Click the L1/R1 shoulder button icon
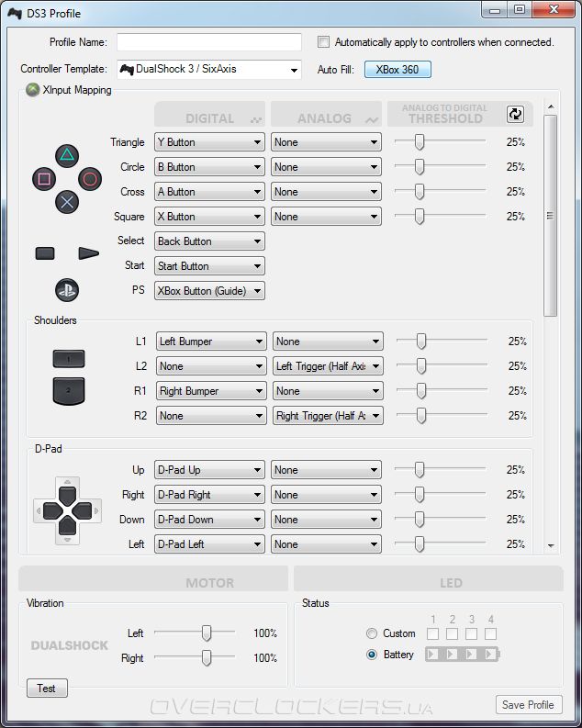582x728 pixels. pos(69,359)
